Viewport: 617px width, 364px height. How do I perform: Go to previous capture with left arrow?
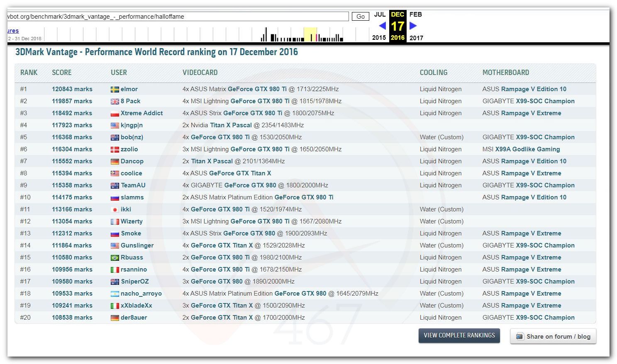point(383,26)
